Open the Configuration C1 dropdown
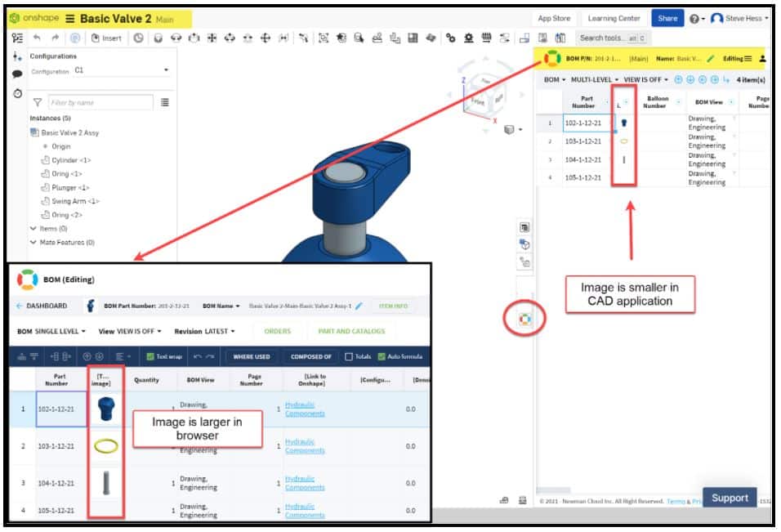Image resolution: width=781 pixels, height=532 pixels. coord(122,70)
